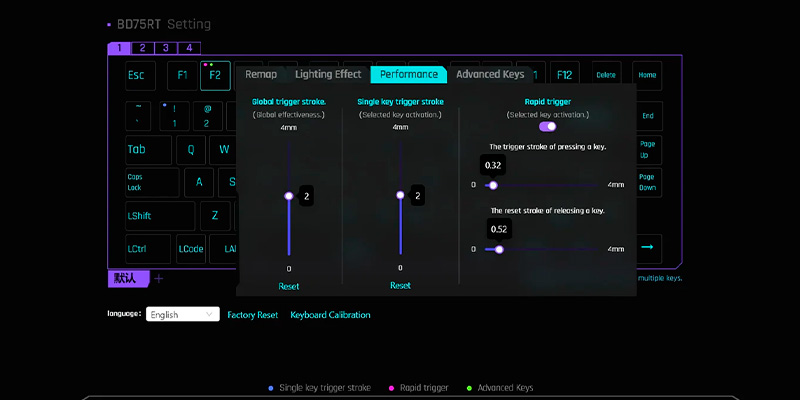Open Keyboard Calibration
800x400 pixels.
coord(330,315)
